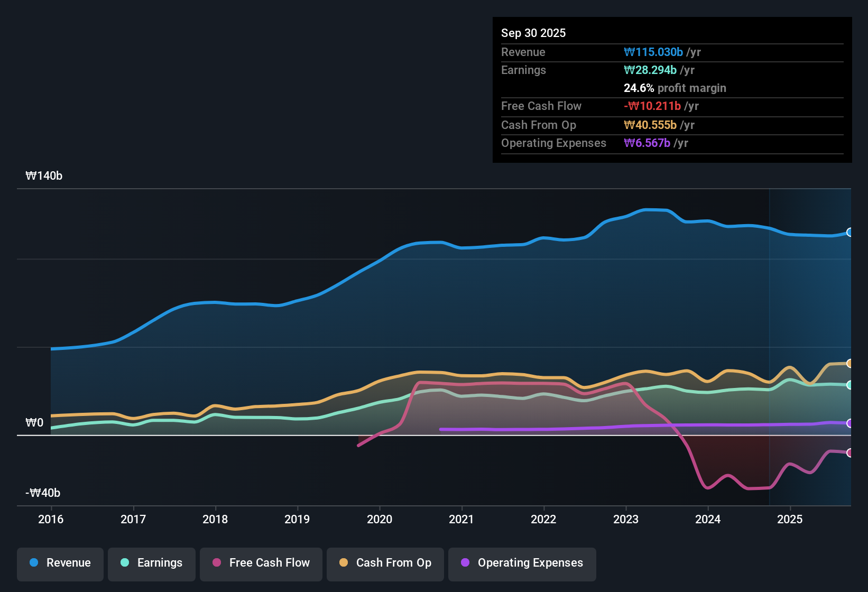Select the Cash From Op endpoint marker
This screenshot has width=868, height=592.
pyautogui.click(x=850, y=364)
